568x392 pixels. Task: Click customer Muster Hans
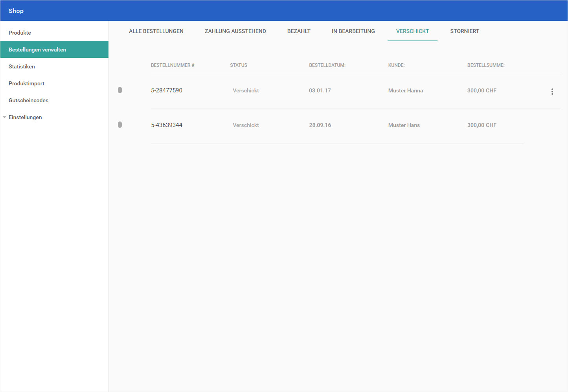pos(404,125)
